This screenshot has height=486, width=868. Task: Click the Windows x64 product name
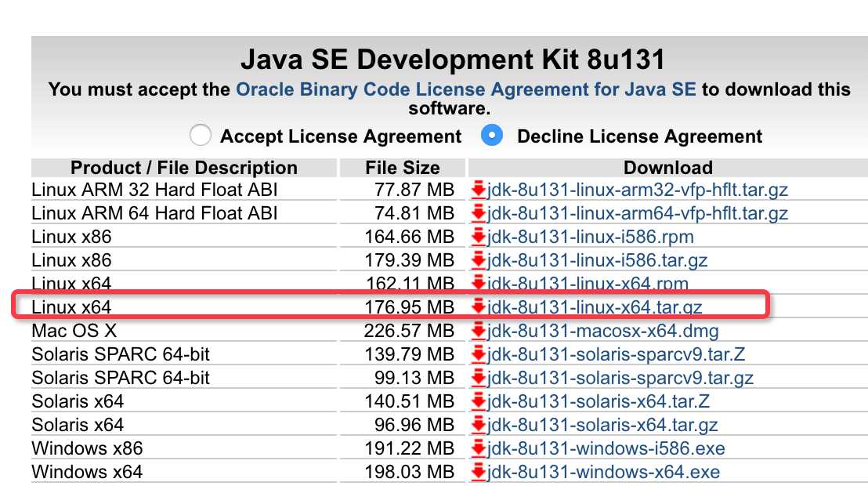tap(87, 472)
